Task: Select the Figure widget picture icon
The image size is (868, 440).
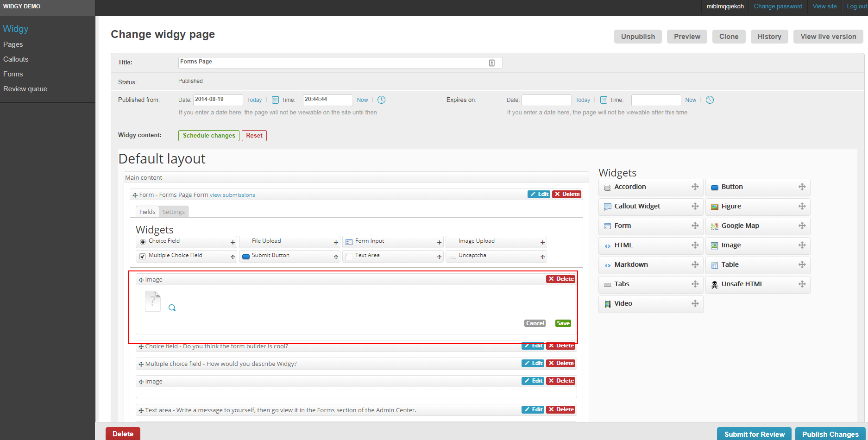Action: pos(714,207)
